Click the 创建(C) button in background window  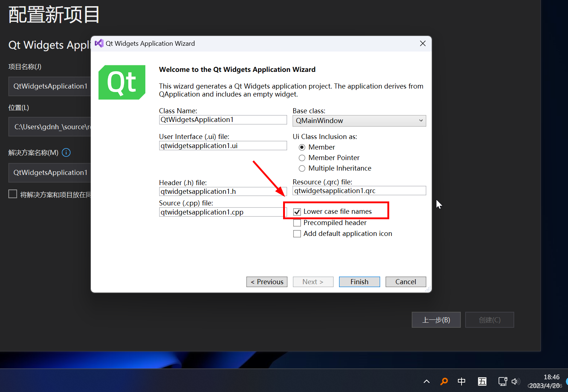pyautogui.click(x=490, y=320)
